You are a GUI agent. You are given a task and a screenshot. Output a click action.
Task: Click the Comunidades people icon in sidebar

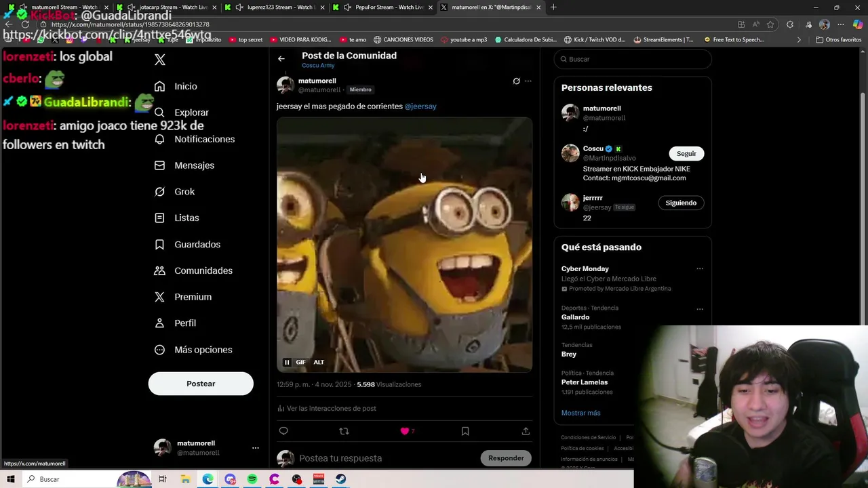159,270
